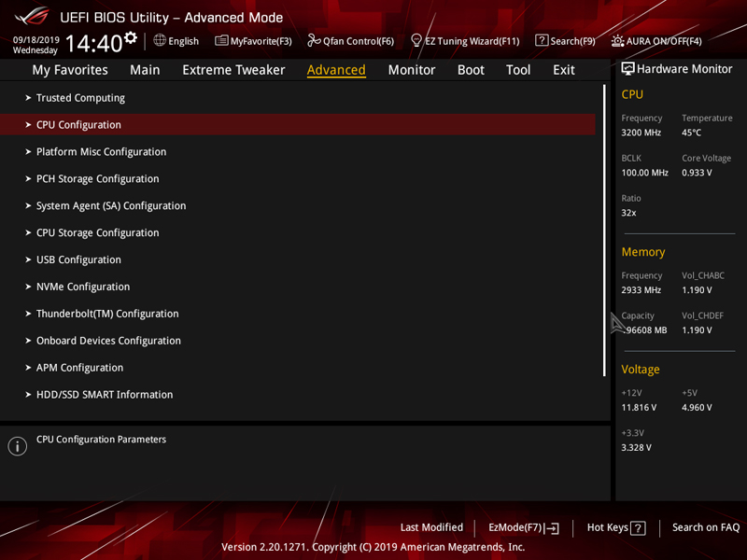This screenshot has width=747, height=560.
Task: Open Platform Misc Configuration
Action: (x=102, y=152)
